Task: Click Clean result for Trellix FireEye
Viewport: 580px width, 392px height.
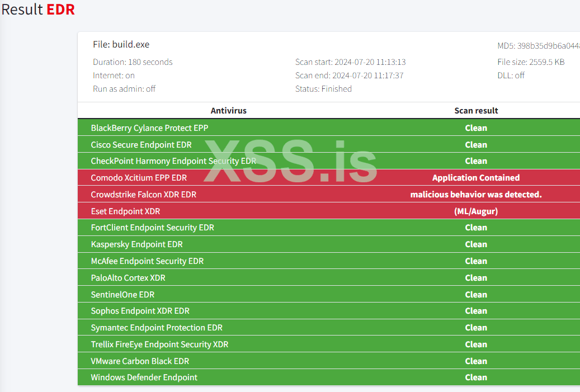Action: 476,344
